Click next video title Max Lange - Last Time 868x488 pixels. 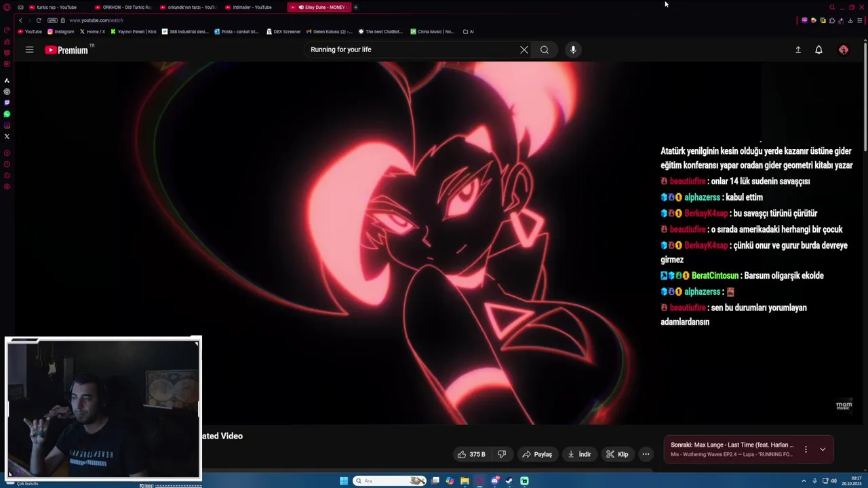pyautogui.click(x=732, y=445)
